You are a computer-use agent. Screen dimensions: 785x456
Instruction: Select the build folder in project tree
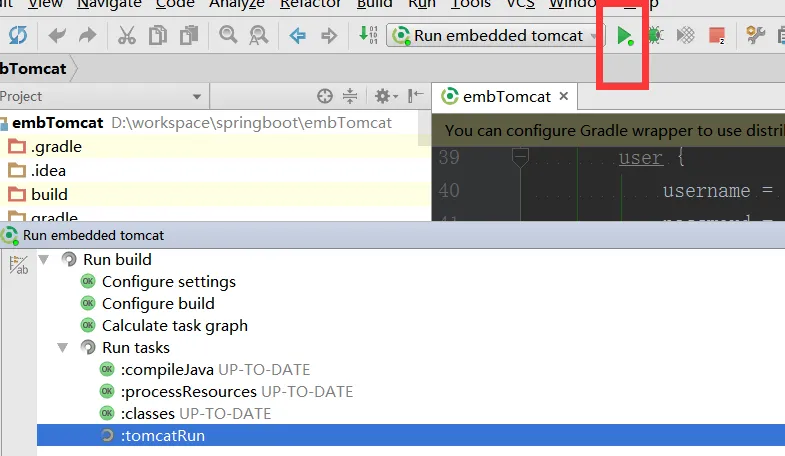pos(49,194)
